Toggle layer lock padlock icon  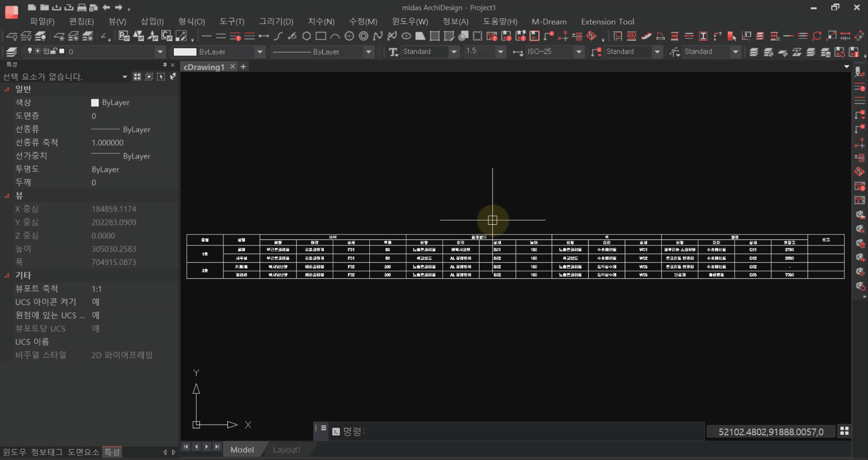point(54,51)
